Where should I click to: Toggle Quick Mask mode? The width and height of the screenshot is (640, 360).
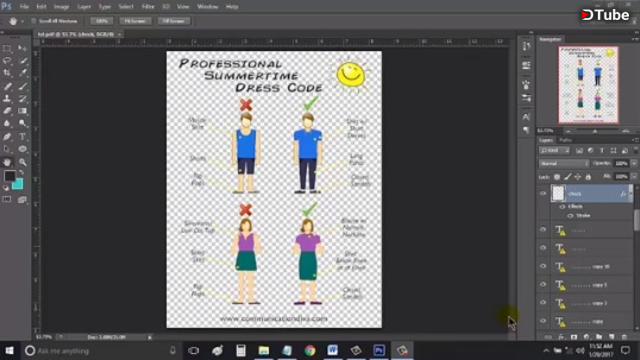pyautogui.click(x=7, y=200)
